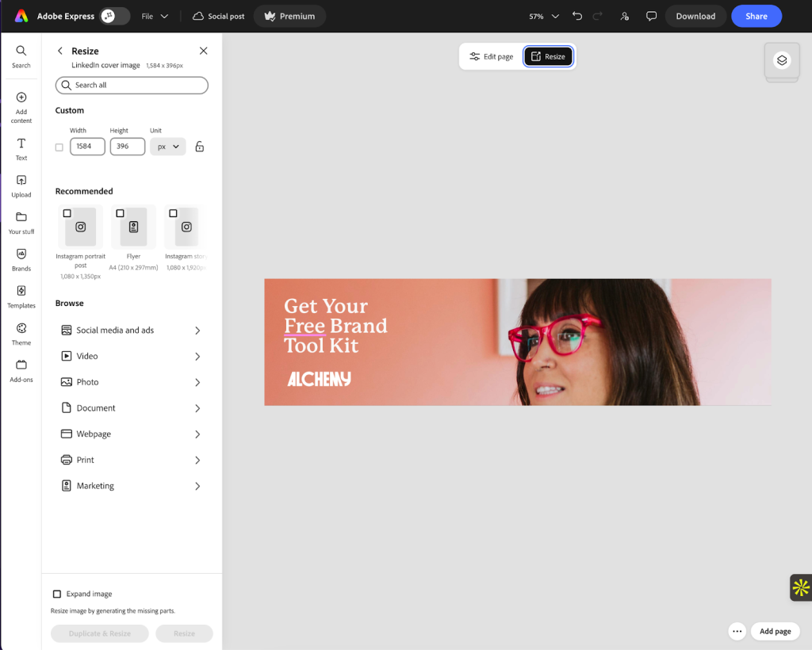
Task: Click the Width input field
Action: [x=87, y=147]
